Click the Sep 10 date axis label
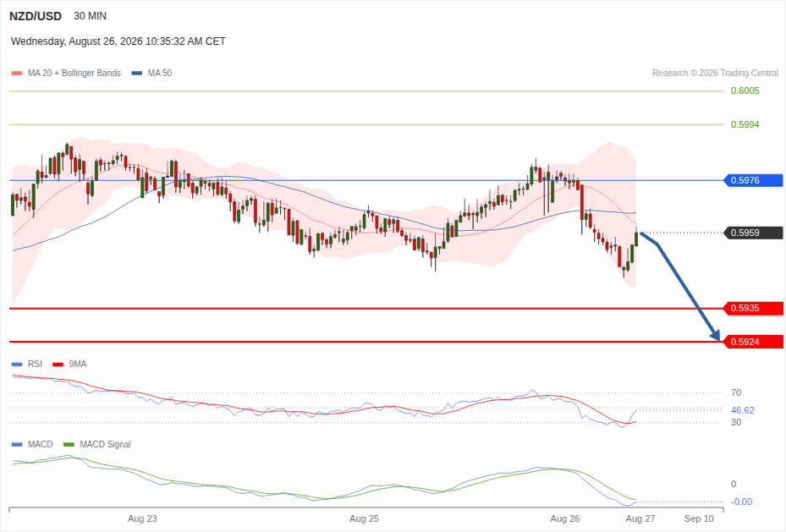The height and width of the screenshot is (532, 786). click(x=699, y=518)
